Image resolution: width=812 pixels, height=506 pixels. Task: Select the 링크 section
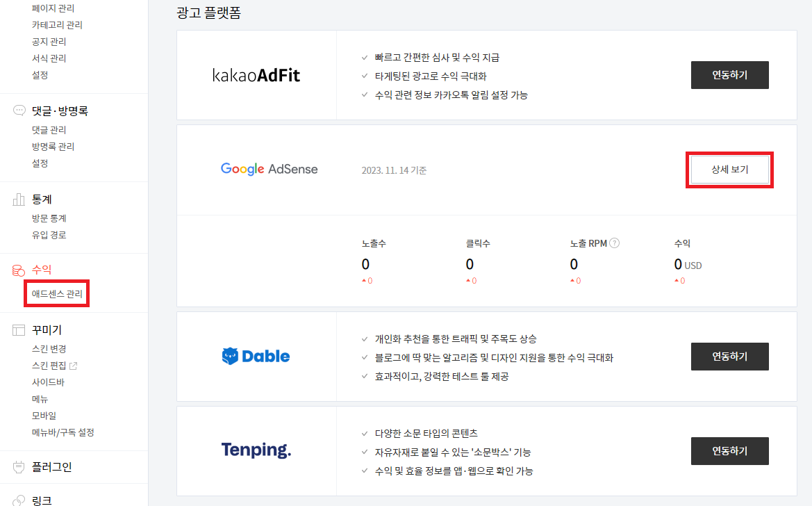click(42, 500)
